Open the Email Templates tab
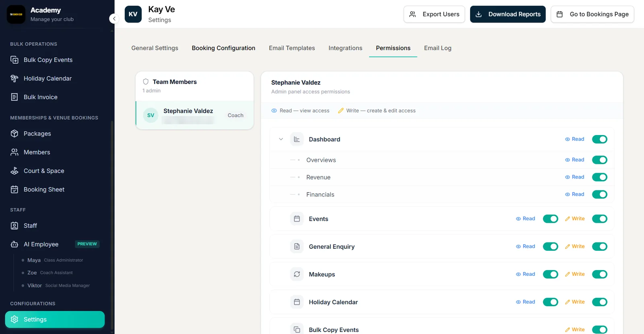This screenshot has width=644, height=334. [x=292, y=48]
